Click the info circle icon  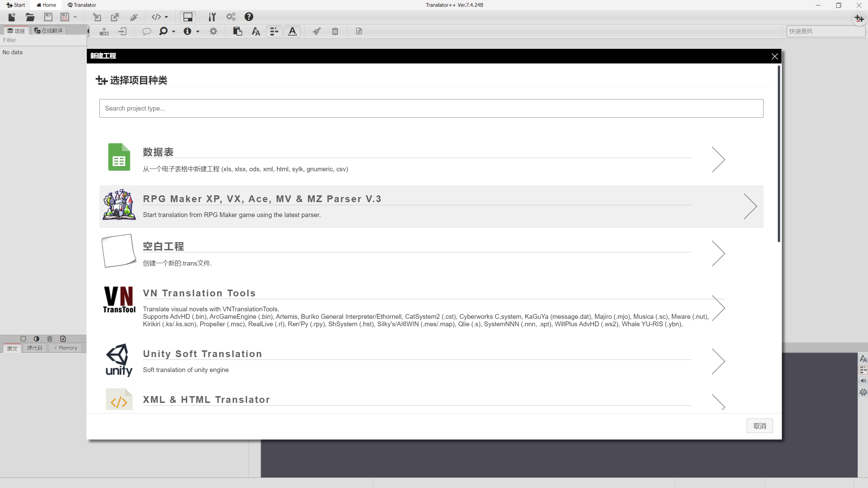coord(187,31)
